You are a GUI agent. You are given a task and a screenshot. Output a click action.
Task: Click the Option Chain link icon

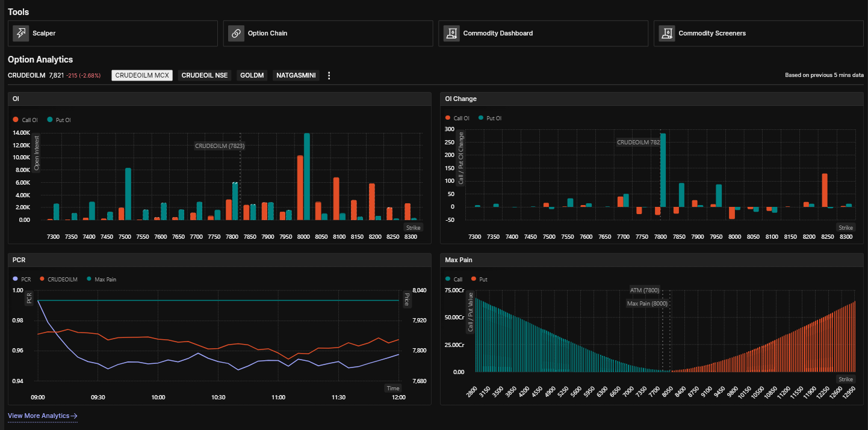click(236, 33)
